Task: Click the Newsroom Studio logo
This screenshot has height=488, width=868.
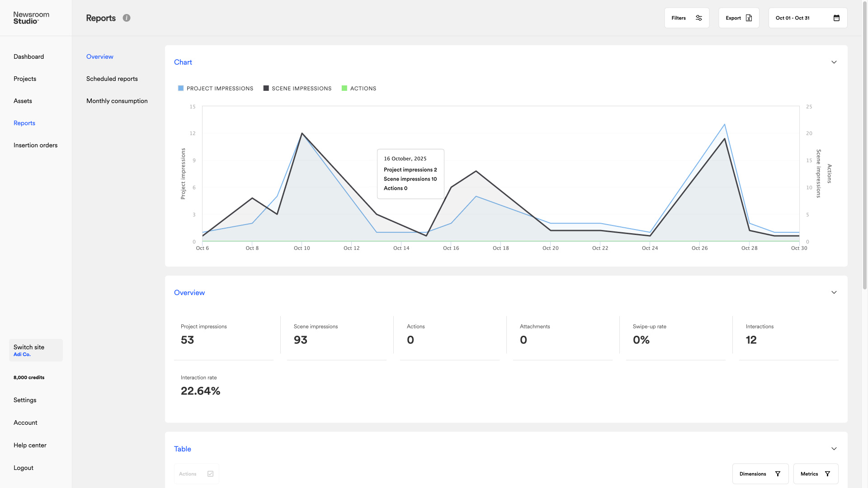Action: coord(31,18)
